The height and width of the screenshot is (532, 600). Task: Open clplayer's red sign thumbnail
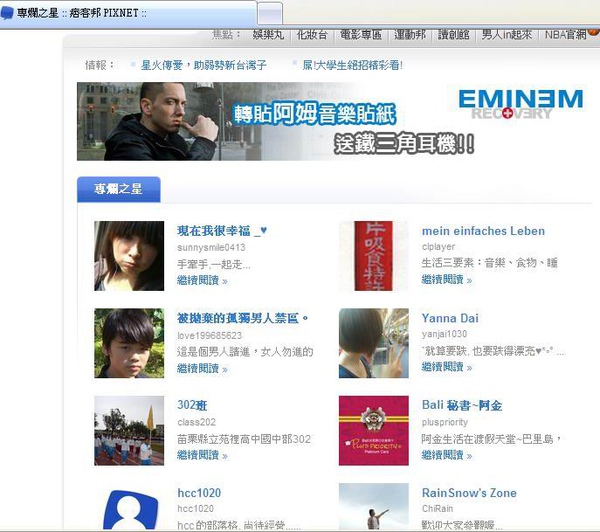coord(373,256)
